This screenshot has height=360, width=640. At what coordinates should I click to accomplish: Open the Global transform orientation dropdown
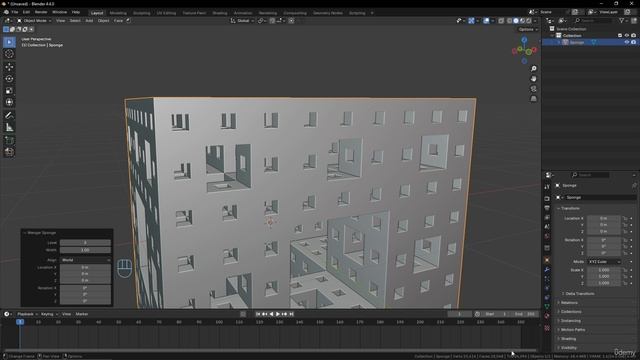[x=242, y=20]
